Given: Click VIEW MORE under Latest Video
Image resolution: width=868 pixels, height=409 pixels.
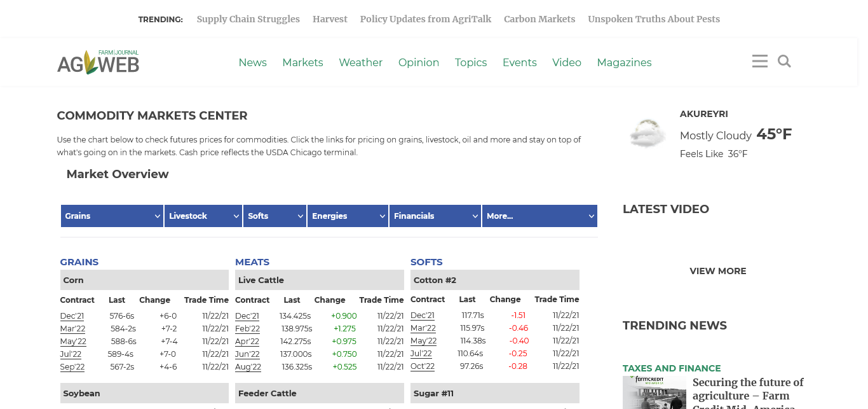Looking at the screenshot, I should 717,271.
